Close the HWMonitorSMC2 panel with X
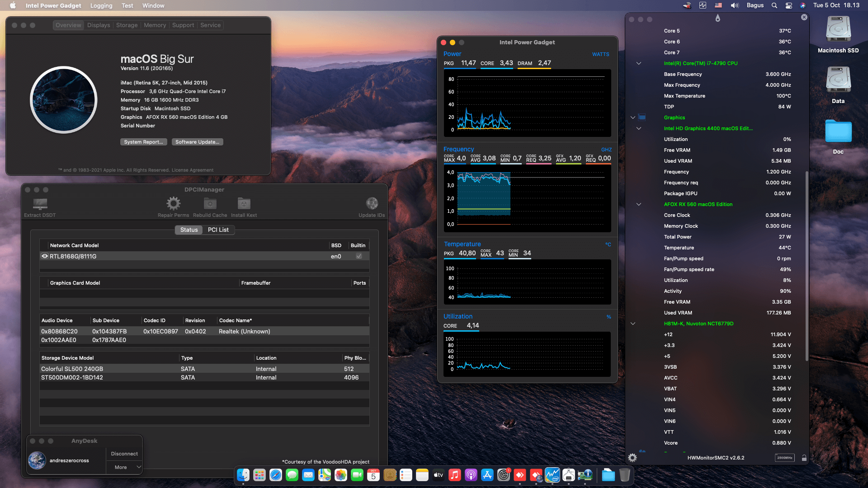This screenshot has width=868, height=488. tap(804, 17)
